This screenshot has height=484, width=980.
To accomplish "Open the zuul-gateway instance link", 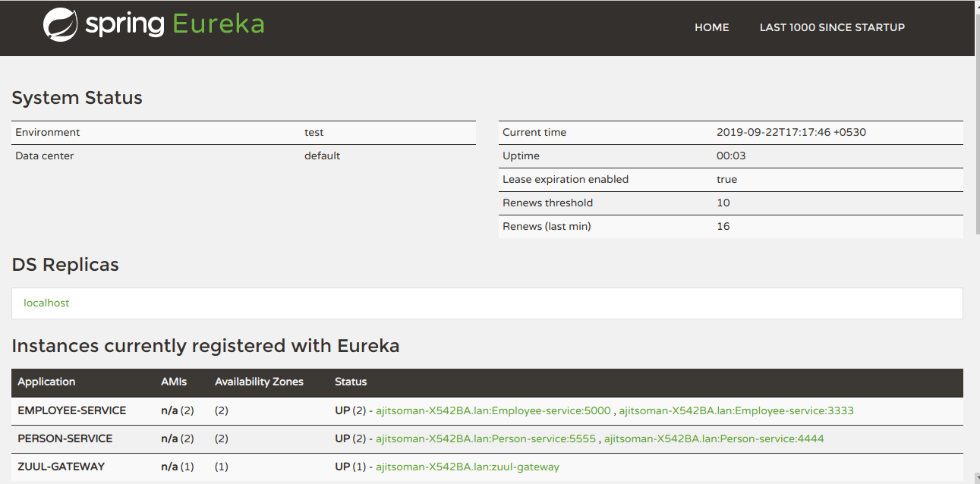I will coord(468,467).
